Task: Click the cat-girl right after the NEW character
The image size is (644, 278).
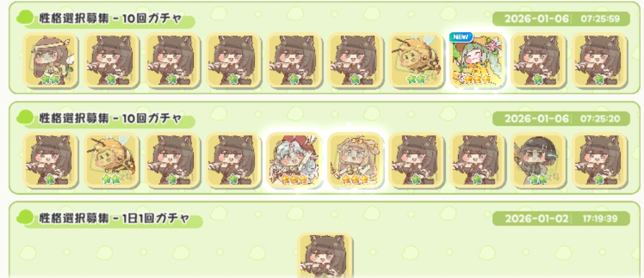Action: point(539,61)
